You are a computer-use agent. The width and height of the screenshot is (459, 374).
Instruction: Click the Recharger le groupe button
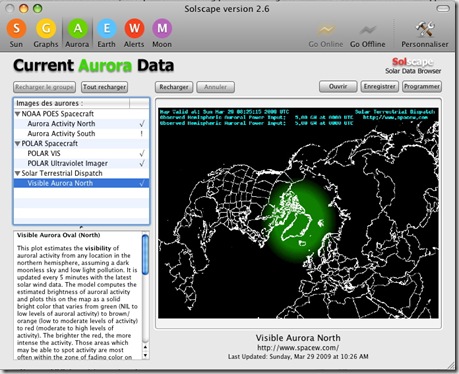pyautogui.click(x=45, y=87)
